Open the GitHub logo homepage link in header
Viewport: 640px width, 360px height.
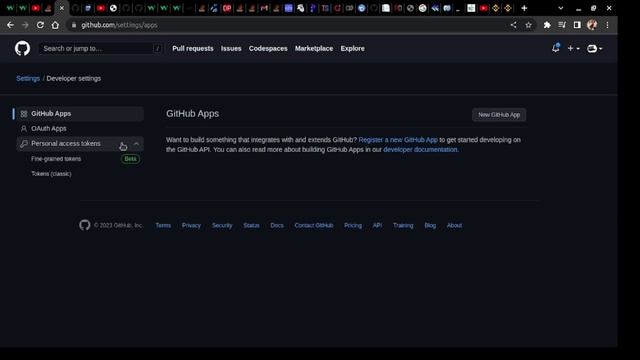(x=22, y=49)
